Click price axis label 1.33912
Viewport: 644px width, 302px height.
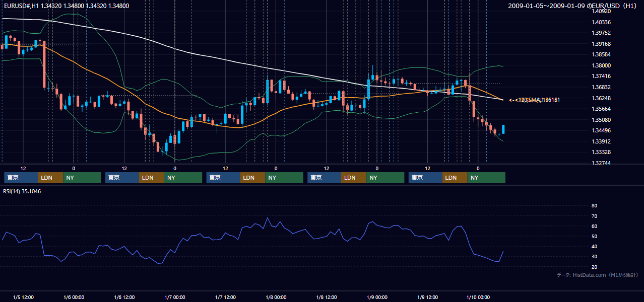pyautogui.click(x=601, y=141)
